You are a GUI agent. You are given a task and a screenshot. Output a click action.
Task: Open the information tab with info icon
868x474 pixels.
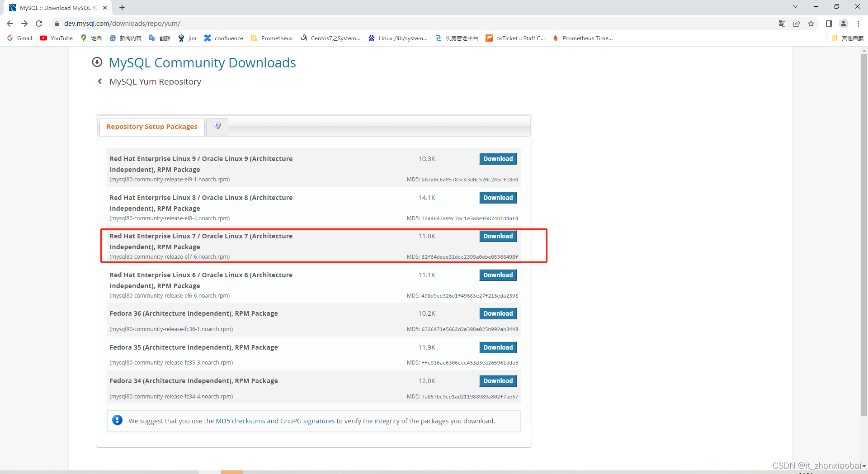click(x=217, y=127)
